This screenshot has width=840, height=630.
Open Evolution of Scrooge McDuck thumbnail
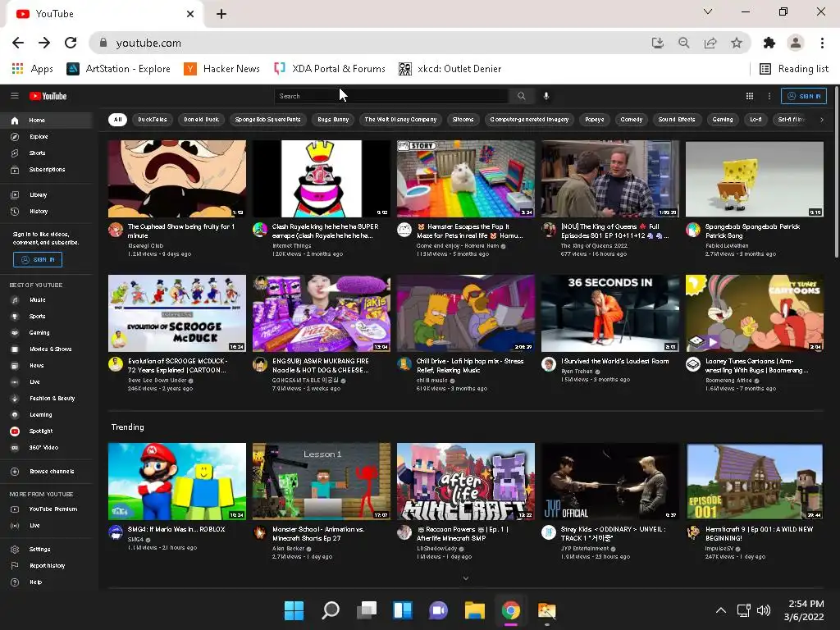(x=177, y=313)
